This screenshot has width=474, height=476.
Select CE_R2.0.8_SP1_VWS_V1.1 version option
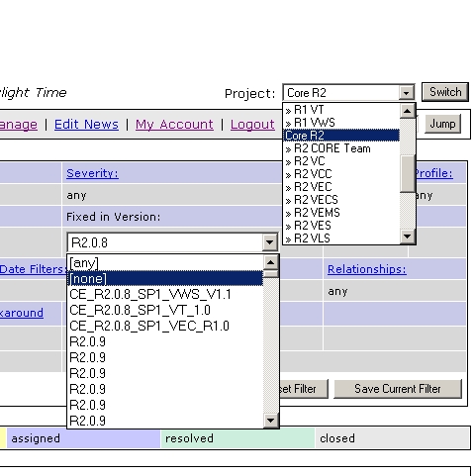165,294
